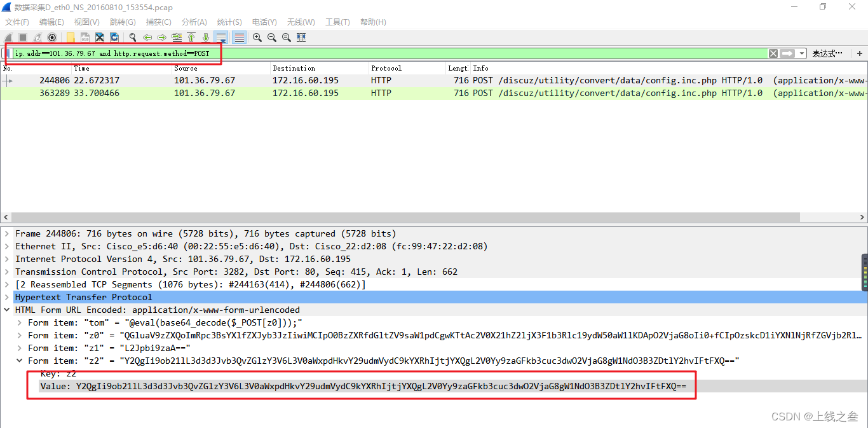The height and width of the screenshot is (428, 868).
Task: Reset text to normal size icon
Action: click(287, 38)
